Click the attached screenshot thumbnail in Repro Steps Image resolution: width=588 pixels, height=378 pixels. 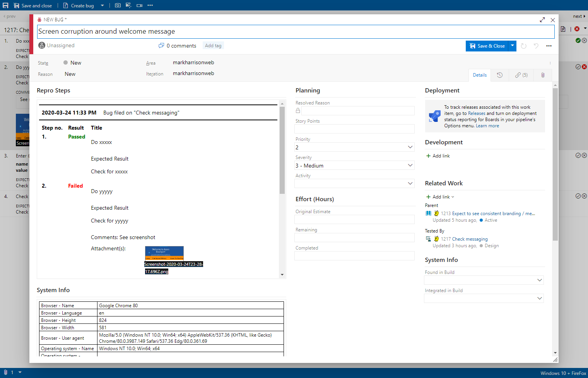(x=164, y=253)
